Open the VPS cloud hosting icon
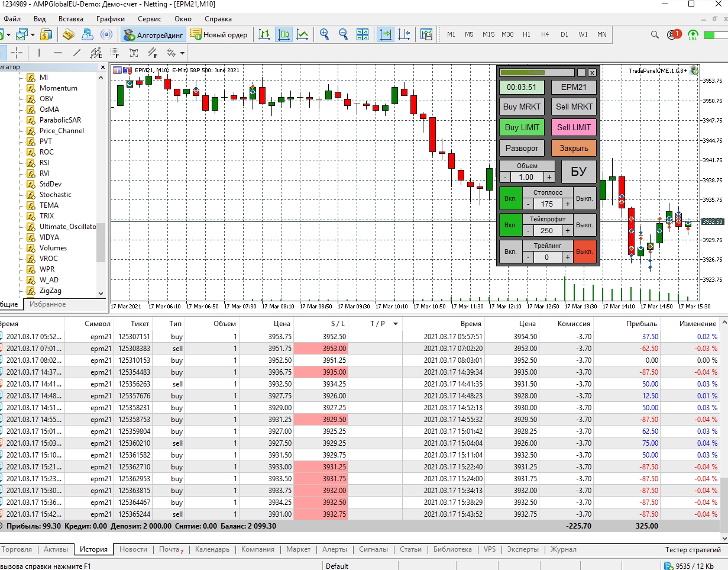 point(88,35)
